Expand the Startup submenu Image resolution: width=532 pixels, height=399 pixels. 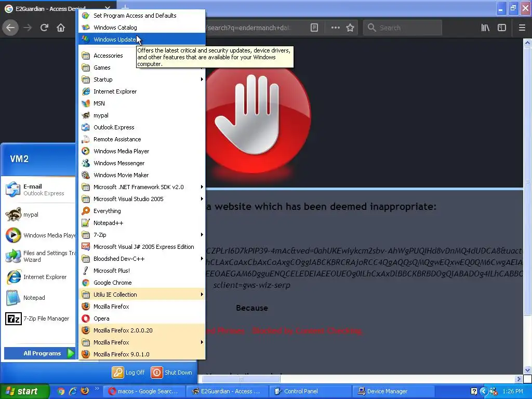click(142, 79)
